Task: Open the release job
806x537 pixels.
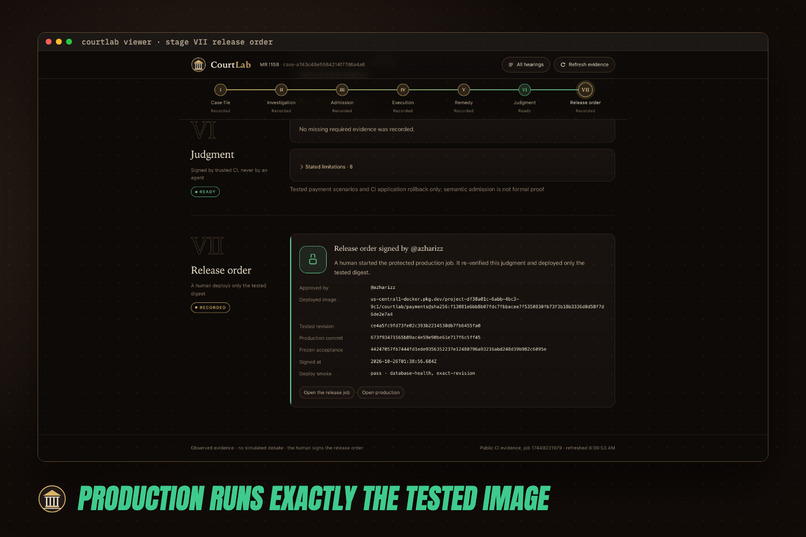Action: (x=326, y=393)
